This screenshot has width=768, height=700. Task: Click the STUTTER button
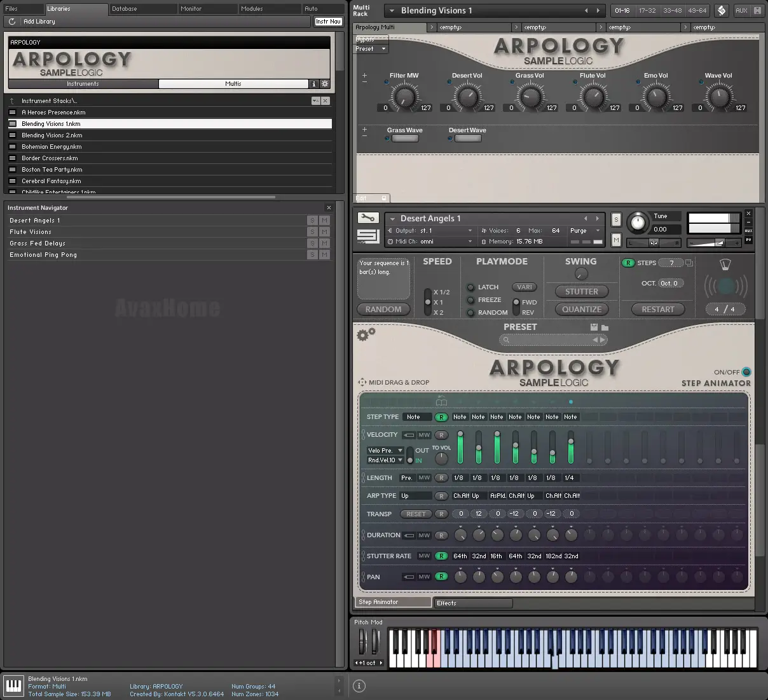coord(582,292)
